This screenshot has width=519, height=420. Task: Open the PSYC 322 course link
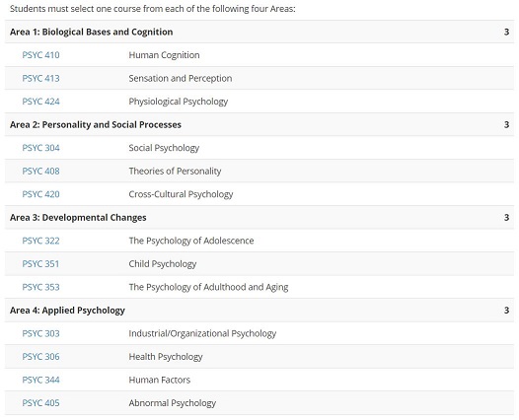(40, 241)
